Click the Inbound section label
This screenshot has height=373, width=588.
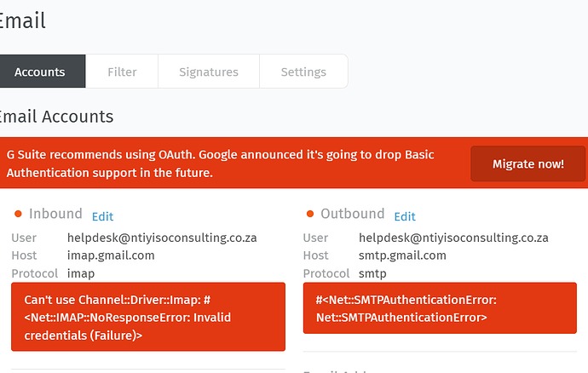(x=55, y=214)
